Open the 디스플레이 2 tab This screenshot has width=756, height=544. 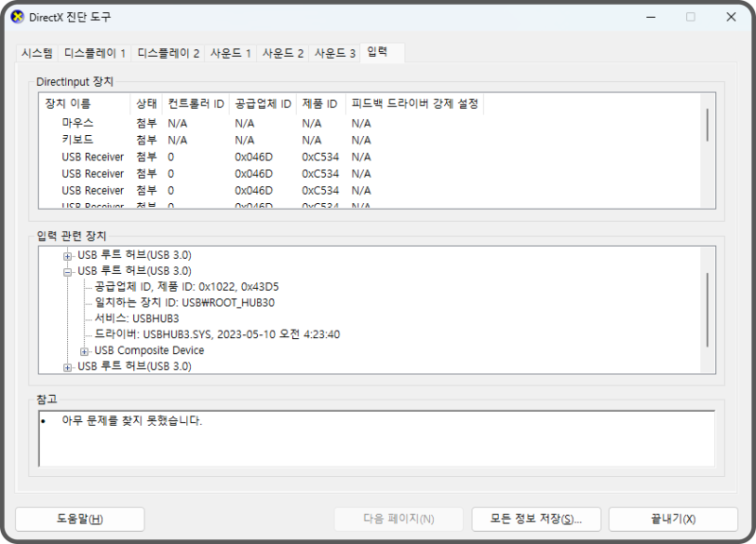point(168,53)
